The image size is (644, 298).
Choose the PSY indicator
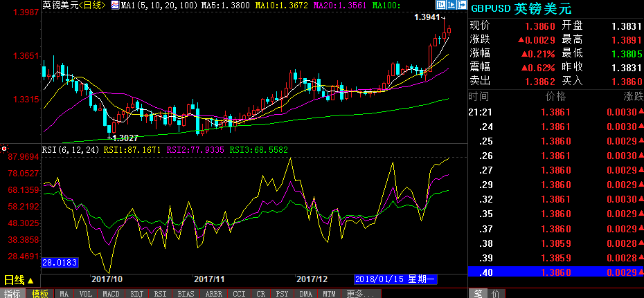tap(282, 294)
